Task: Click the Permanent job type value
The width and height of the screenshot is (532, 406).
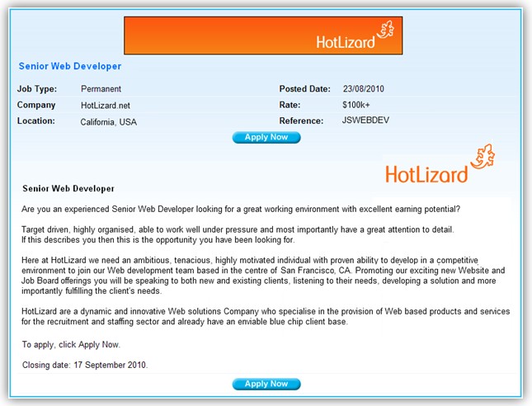Action: click(x=101, y=89)
